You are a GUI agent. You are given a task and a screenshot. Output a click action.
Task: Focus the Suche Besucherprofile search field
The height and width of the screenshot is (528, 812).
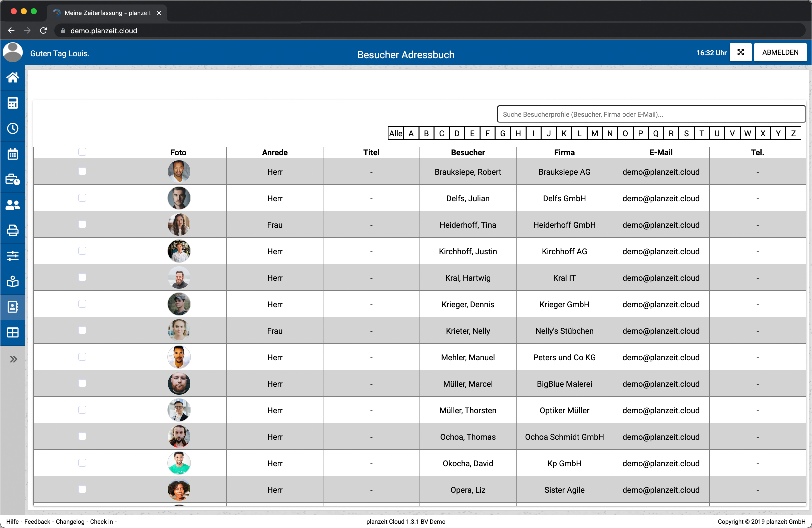[x=651, y=114]
